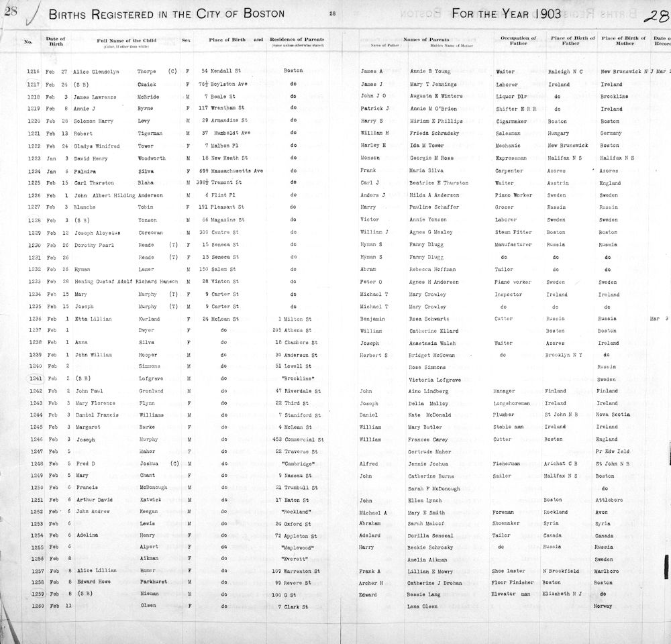
Task: Click the birthplace 'Norway'
Action: [603, 606]
